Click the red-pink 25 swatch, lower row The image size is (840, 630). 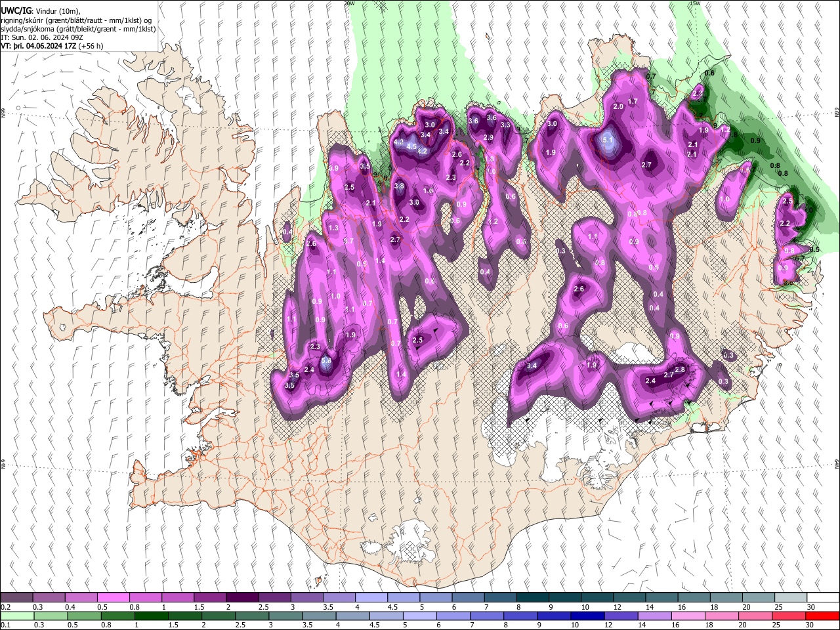tap(788, 616)
